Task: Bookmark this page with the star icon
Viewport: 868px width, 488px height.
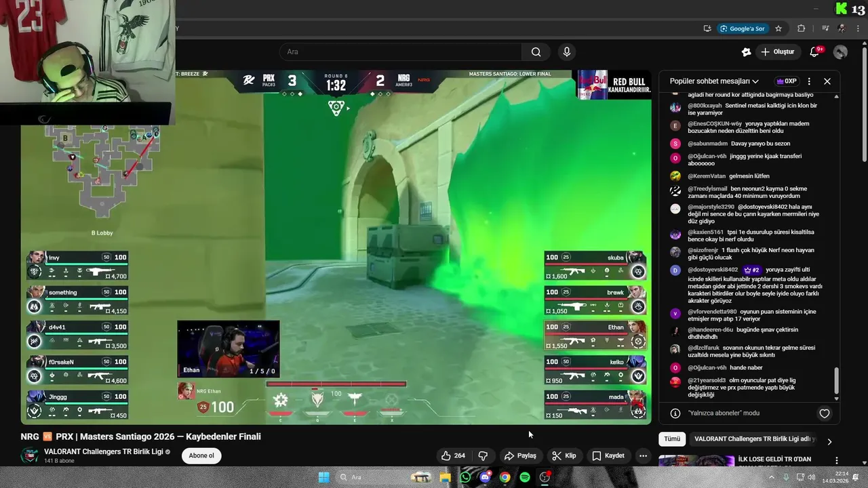Action: (x=778, y=28)
